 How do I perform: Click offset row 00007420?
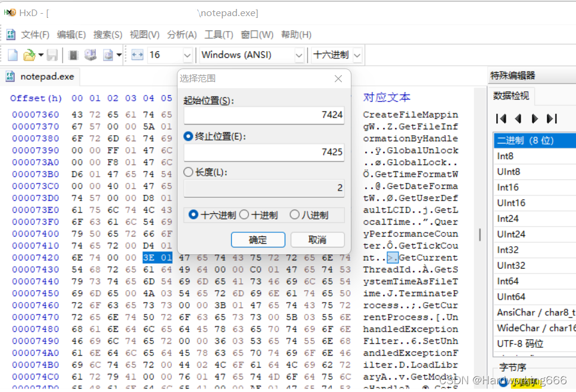[x=35, y=257]
